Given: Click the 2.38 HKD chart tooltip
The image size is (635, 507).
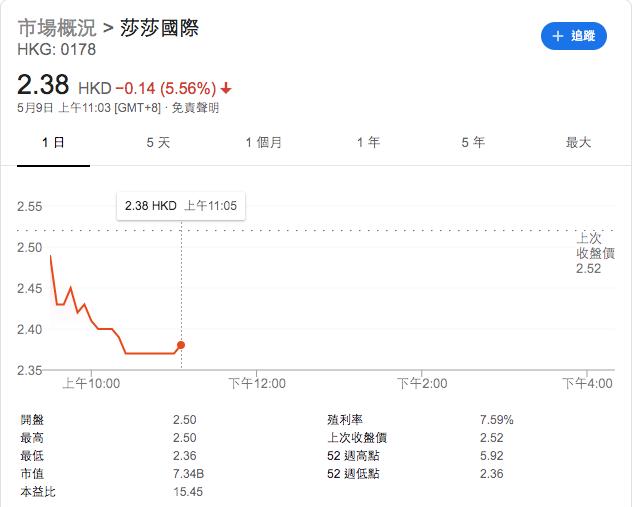Looking at the screenshot, I should pos(180,205).
